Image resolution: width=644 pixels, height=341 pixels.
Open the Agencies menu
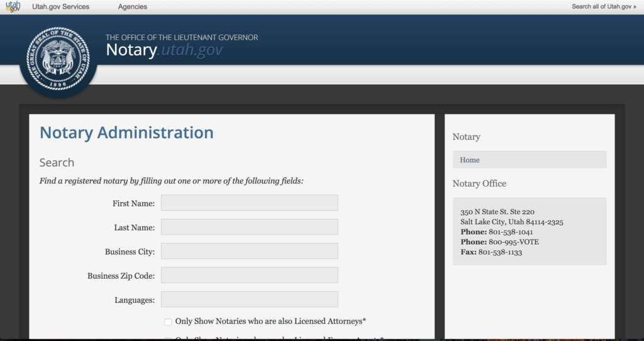click(132, 6)
